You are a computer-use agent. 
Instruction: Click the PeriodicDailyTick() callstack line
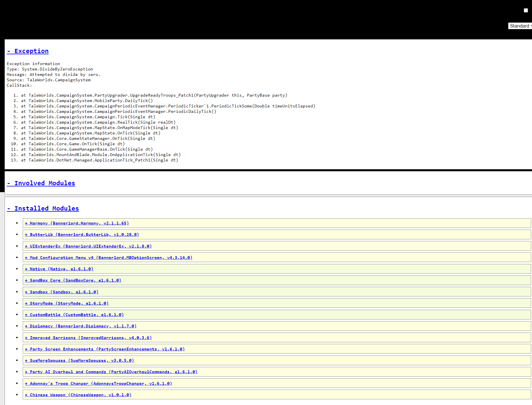coord(119,111)
